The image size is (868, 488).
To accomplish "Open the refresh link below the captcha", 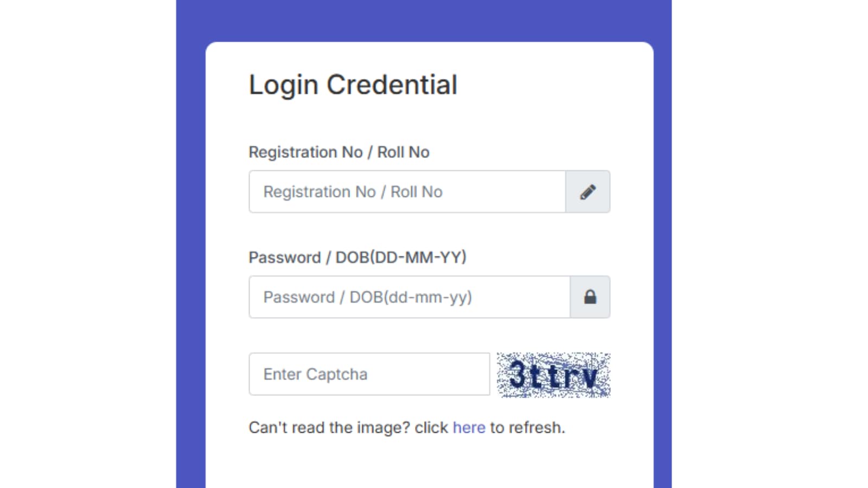I will [468, 428].
